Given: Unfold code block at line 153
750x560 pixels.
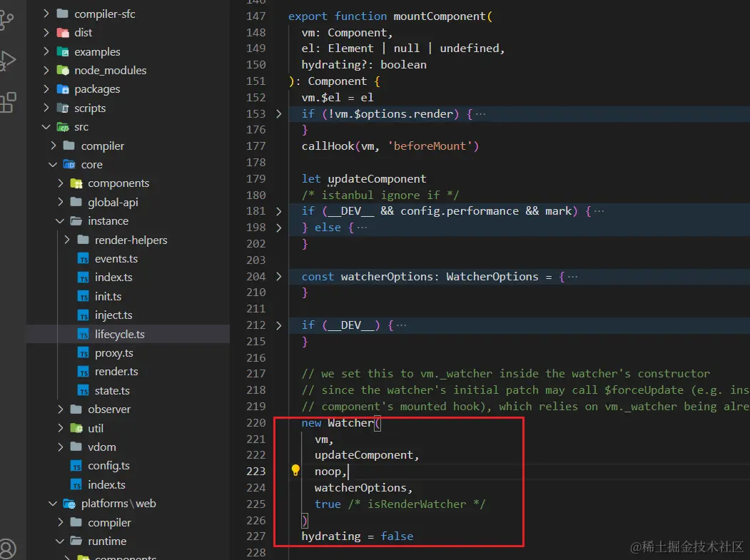Looking at the screenshot, I should tap(279, 114).
